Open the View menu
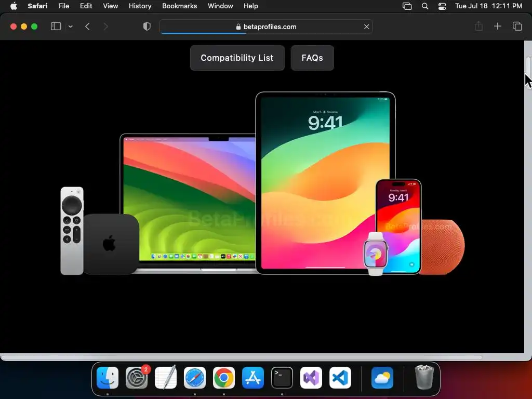Viewport: 532px width, 399px height. tap(110, 6)
